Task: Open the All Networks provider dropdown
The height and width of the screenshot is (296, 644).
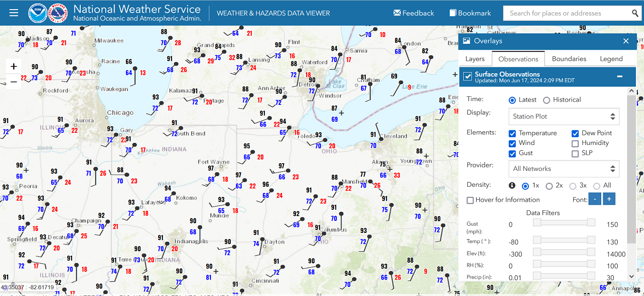Action: point(564,169)
